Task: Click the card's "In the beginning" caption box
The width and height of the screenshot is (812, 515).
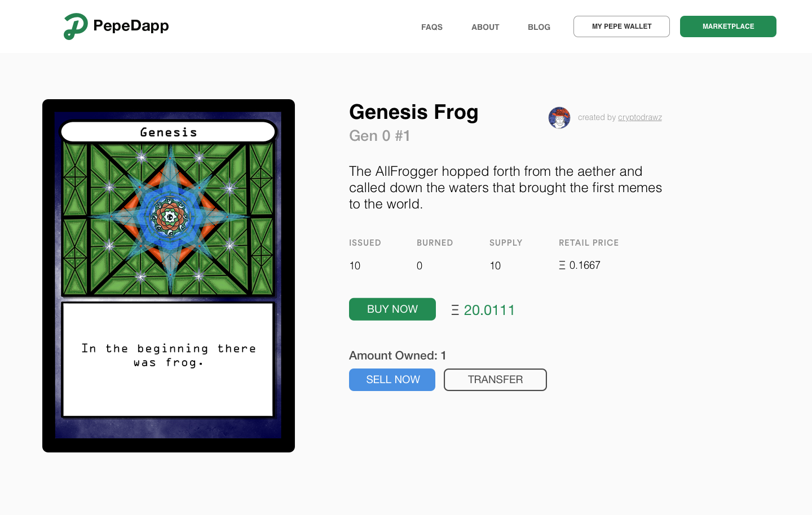Action: point(169,359)
